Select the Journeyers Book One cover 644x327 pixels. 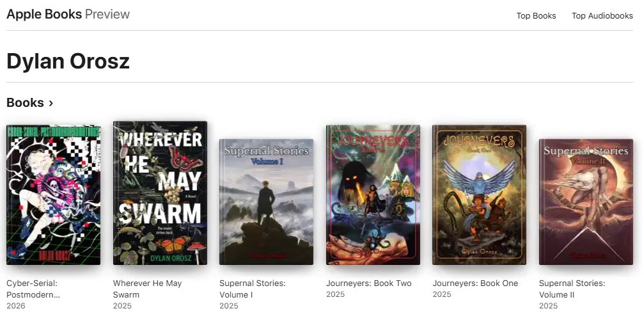(x=479, y=195)
